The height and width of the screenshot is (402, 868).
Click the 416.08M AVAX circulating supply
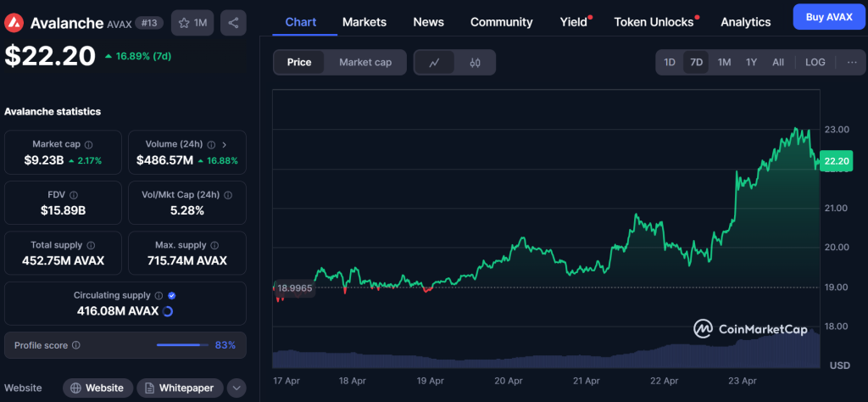pos(118,311)
